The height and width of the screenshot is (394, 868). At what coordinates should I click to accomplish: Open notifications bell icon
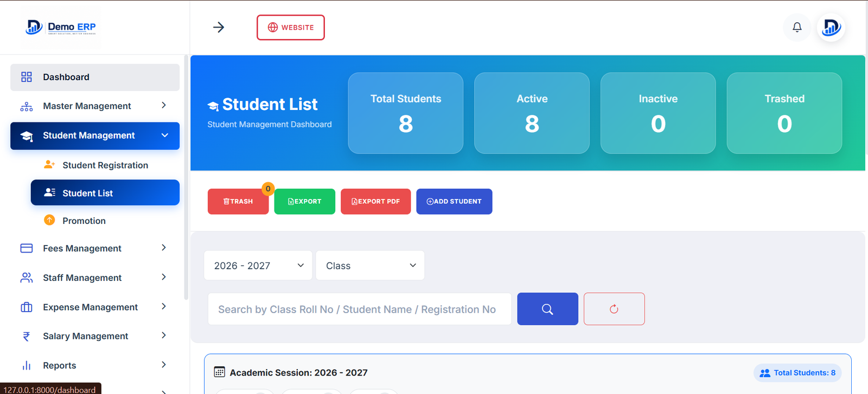(x=797, y=27)
